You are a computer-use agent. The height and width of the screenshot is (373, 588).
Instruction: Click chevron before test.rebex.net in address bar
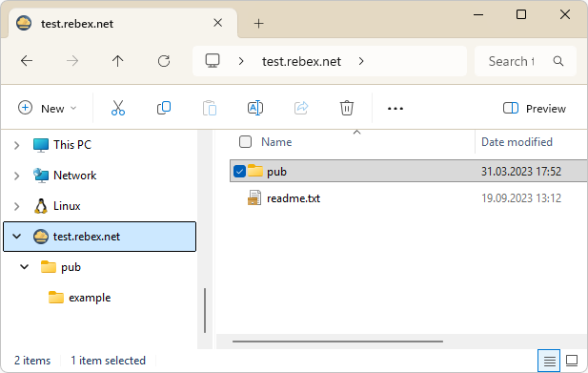241,61
